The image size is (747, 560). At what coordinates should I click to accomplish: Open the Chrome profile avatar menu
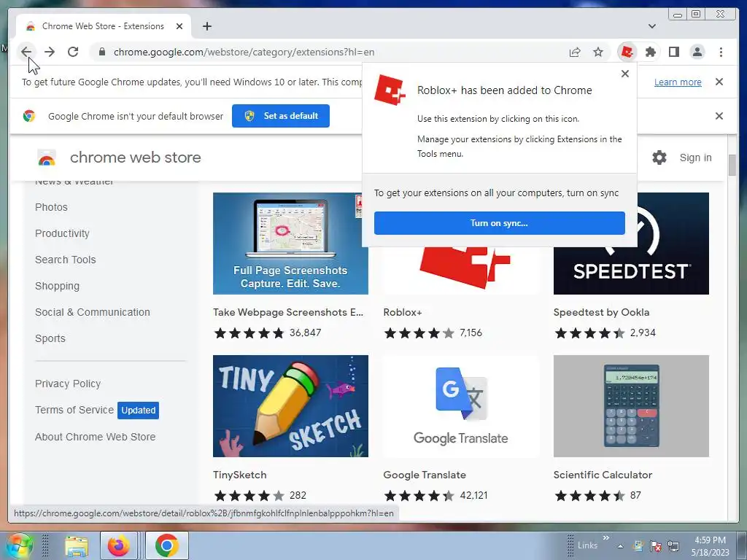point(697,52)
